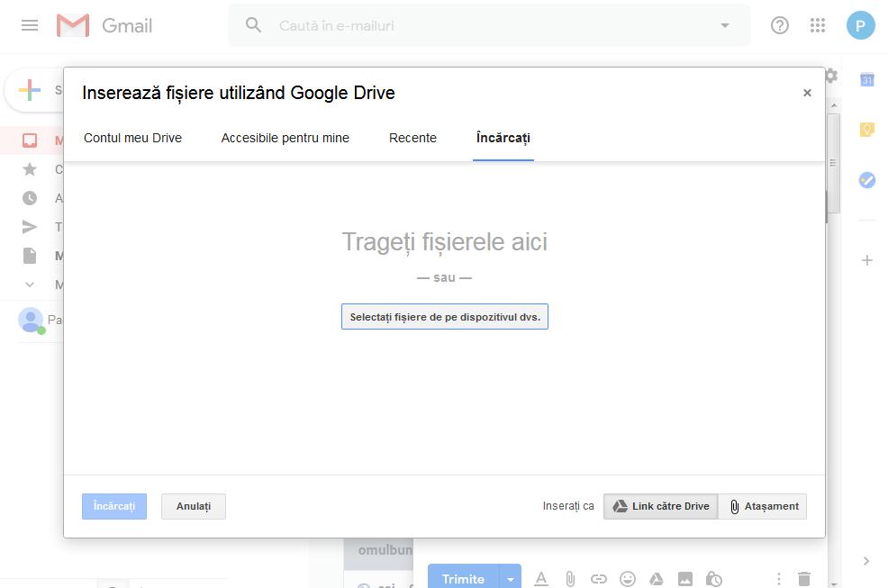
Task: Open Google Calendar side panel icon
Action: [x=867, y=80]
